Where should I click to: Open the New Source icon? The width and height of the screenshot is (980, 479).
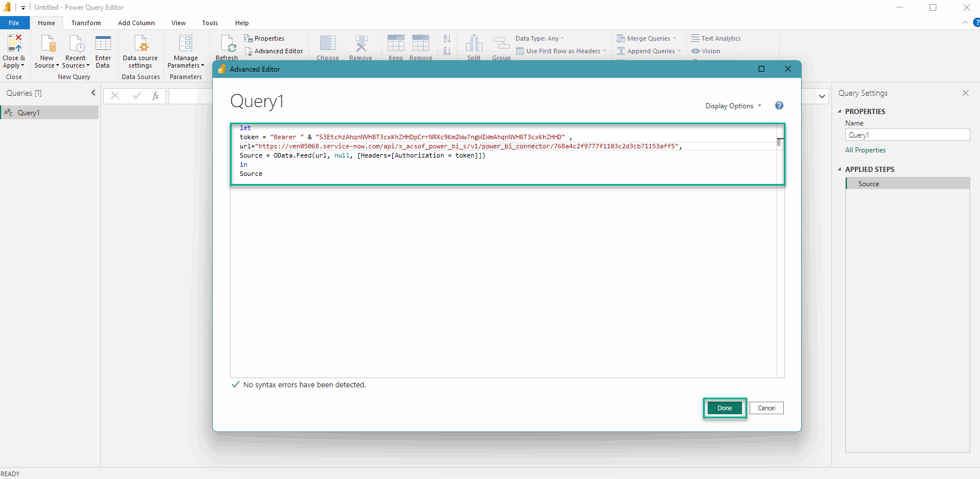pos(49,44)
